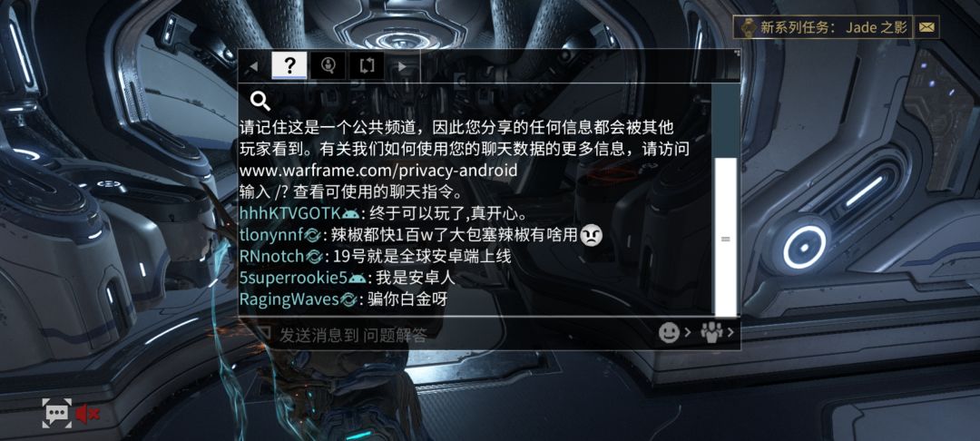This screenshot has width=980, height=441.
Task: Open the smiley emoji picker
Action: (x=669, y=332)
